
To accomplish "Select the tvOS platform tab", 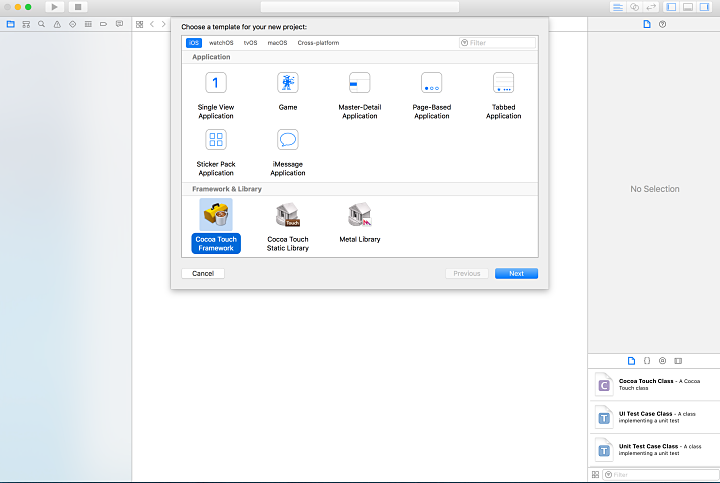I will click(x=250, y=43).
